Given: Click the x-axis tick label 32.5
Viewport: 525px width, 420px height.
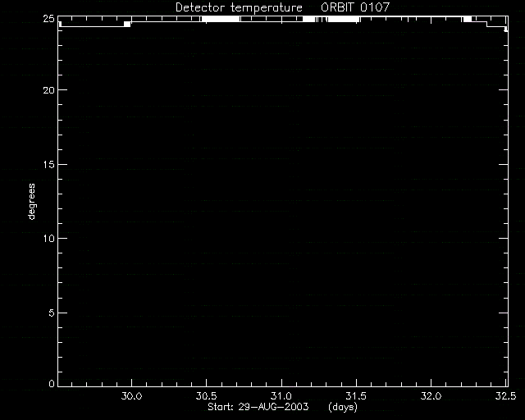Looking at the screenshot, I should point(505,396).
